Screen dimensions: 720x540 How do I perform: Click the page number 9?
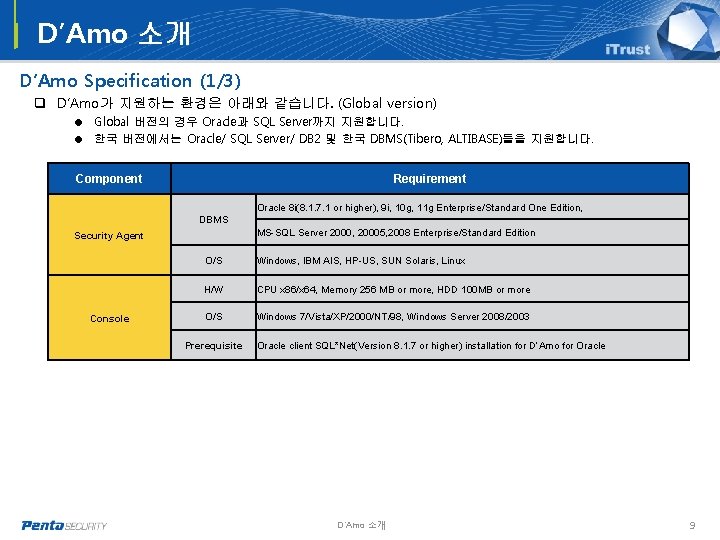tap(692, 525)
